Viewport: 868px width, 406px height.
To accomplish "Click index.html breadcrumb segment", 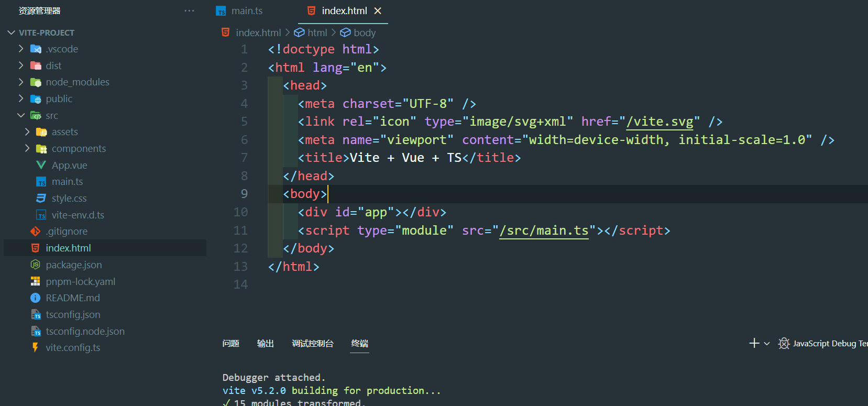I will 258,32.
